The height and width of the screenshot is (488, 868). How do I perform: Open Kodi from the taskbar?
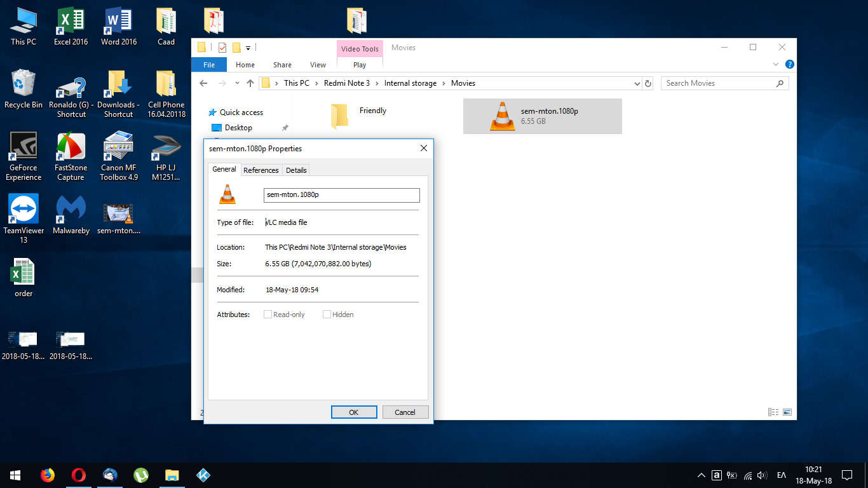coord(203,475)
